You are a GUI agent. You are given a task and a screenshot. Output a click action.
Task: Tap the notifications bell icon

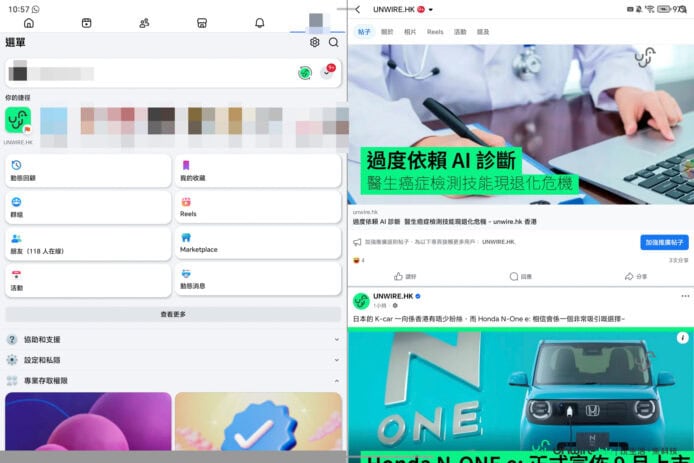pyautogui.click(x=260, y=23)
